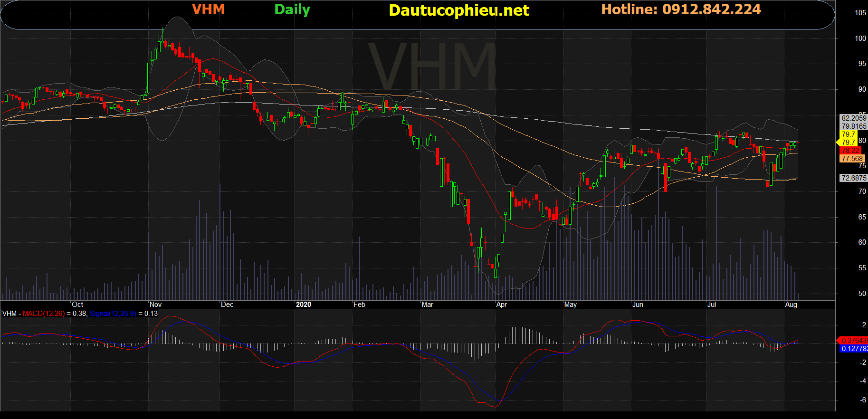
Task: Select the Signal(12,26,9) legend label
Action: (x=113, y=314)
